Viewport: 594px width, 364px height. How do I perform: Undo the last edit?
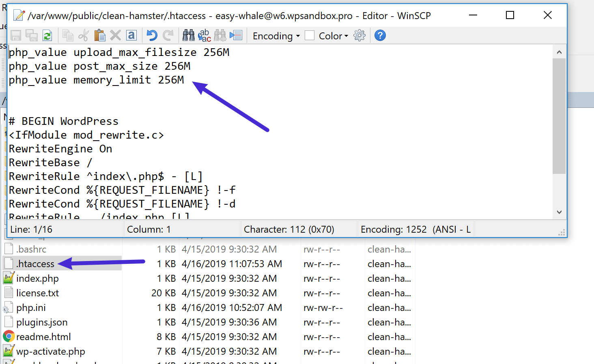point(151,35)
